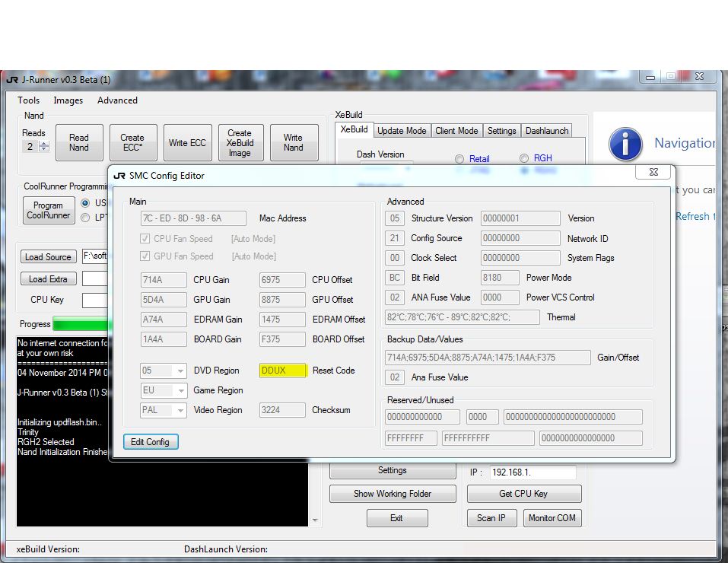Click the Mac Address field

pyautogui.click(x=193, y=218)
